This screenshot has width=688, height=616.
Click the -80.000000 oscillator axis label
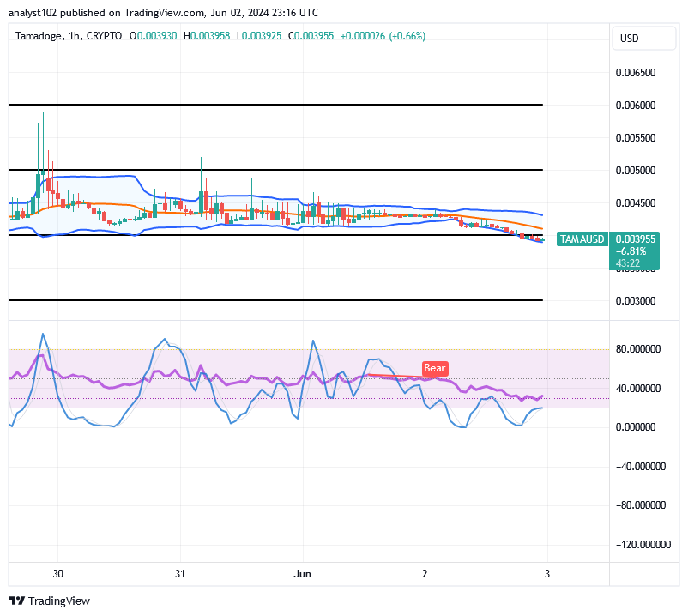tap(641, 505)
